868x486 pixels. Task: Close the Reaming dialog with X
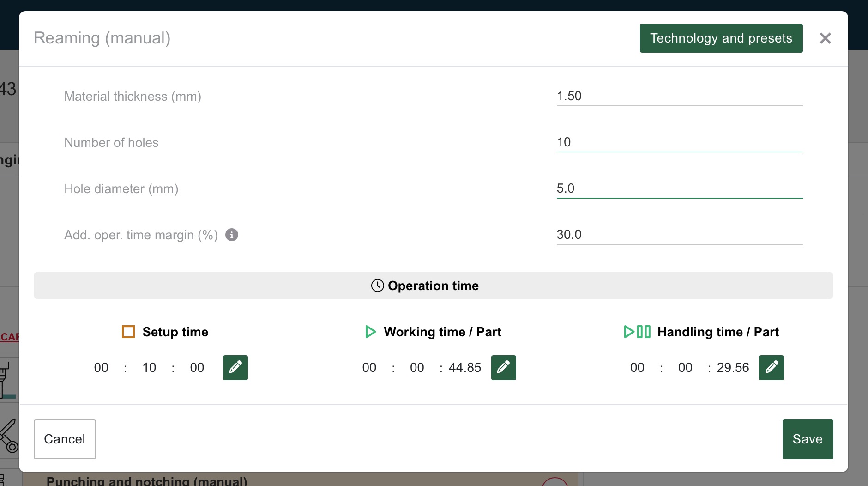825,38
